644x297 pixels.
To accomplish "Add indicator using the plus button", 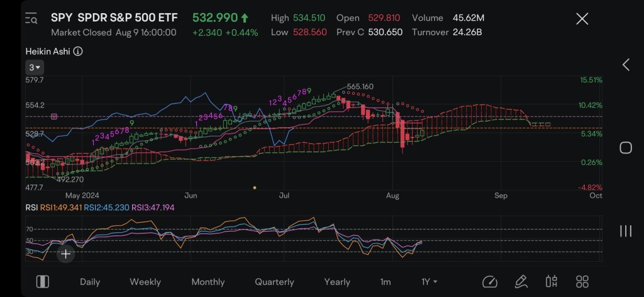I will coord(65,254).
